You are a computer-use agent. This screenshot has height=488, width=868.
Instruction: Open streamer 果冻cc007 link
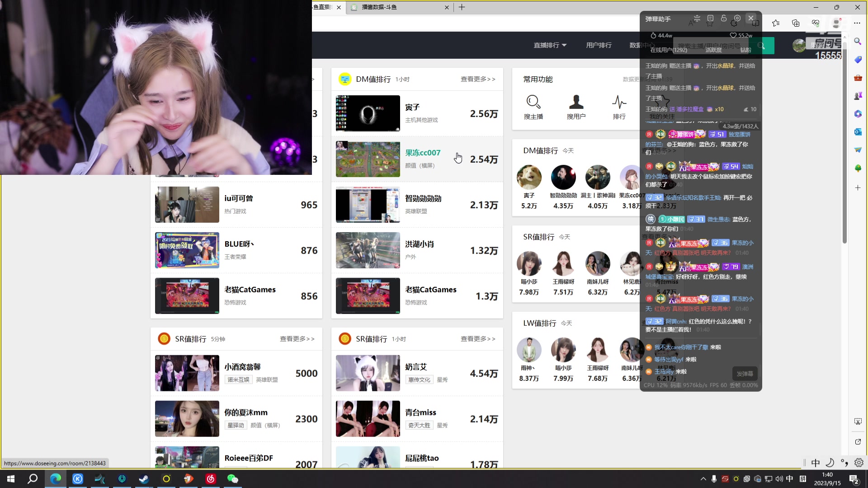pos(423,153)
